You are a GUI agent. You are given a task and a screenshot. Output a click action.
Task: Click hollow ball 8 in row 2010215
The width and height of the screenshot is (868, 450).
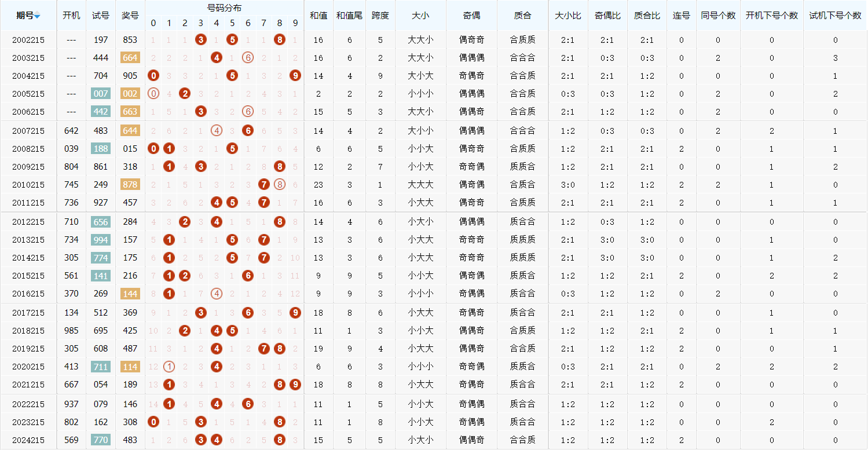coord(280,184)
